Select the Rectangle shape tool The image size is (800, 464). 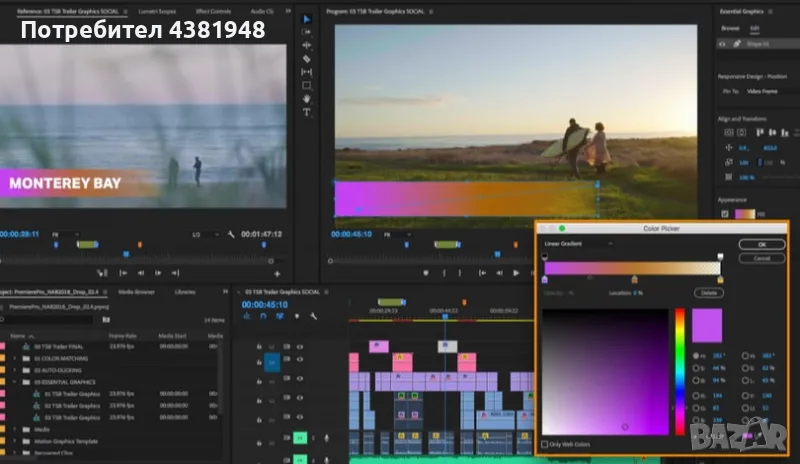pos(306,86)
